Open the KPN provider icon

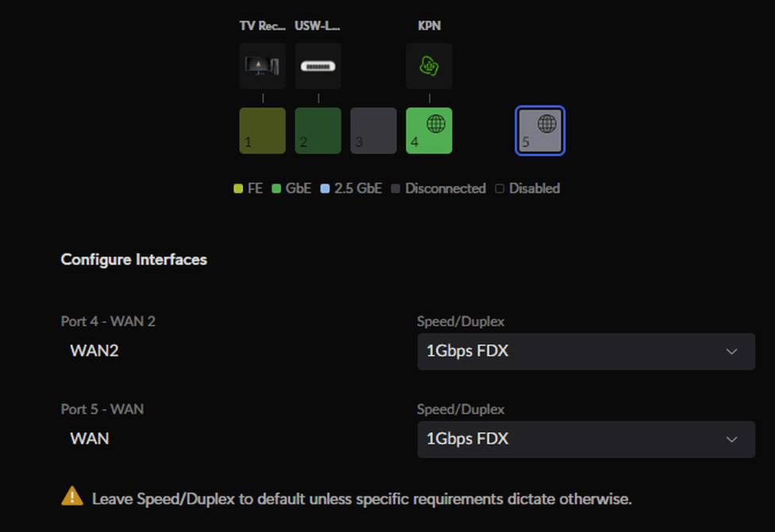point(429,66)
